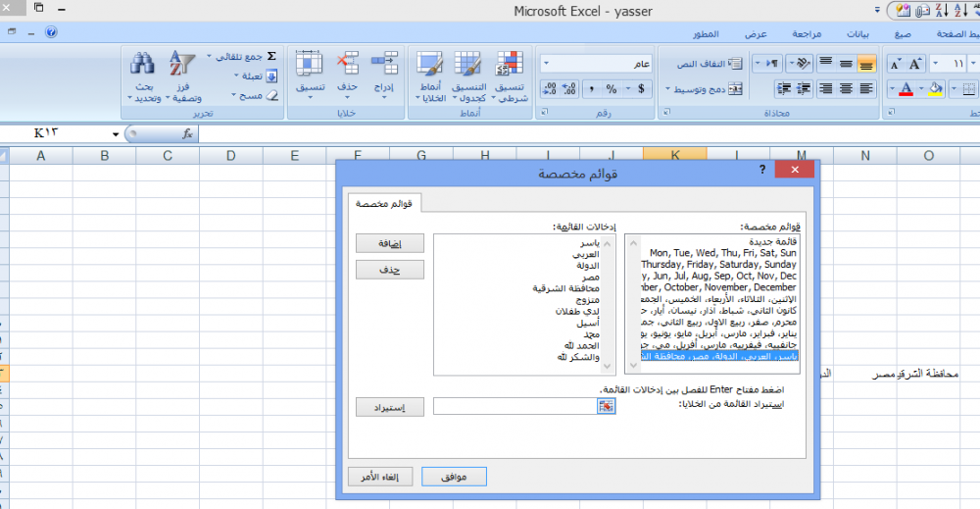The width and height of the screenshot is (980, 509).
Task: Expand the Merge & Center dropdown arrow
Action: point(667,89)
